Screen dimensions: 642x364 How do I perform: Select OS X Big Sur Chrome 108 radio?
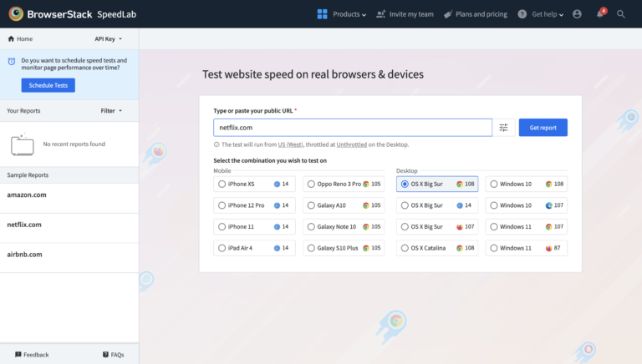(x=405, y=184)
